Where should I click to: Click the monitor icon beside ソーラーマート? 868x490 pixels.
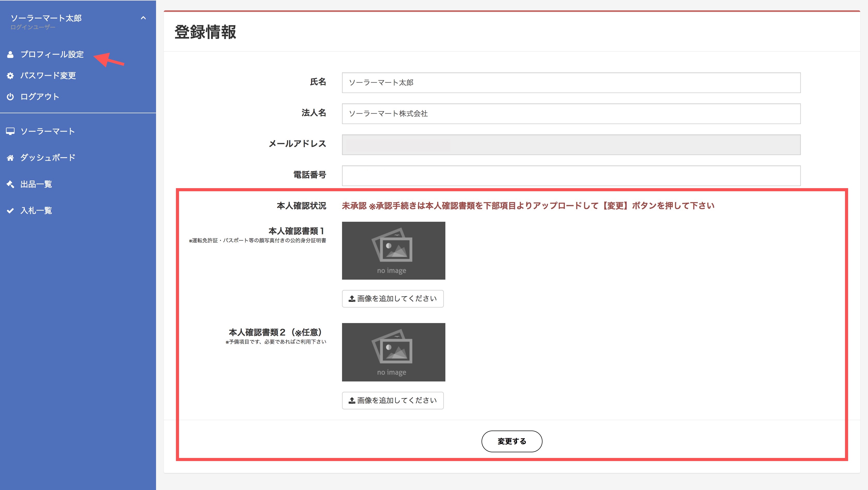[x=10, y=132]
